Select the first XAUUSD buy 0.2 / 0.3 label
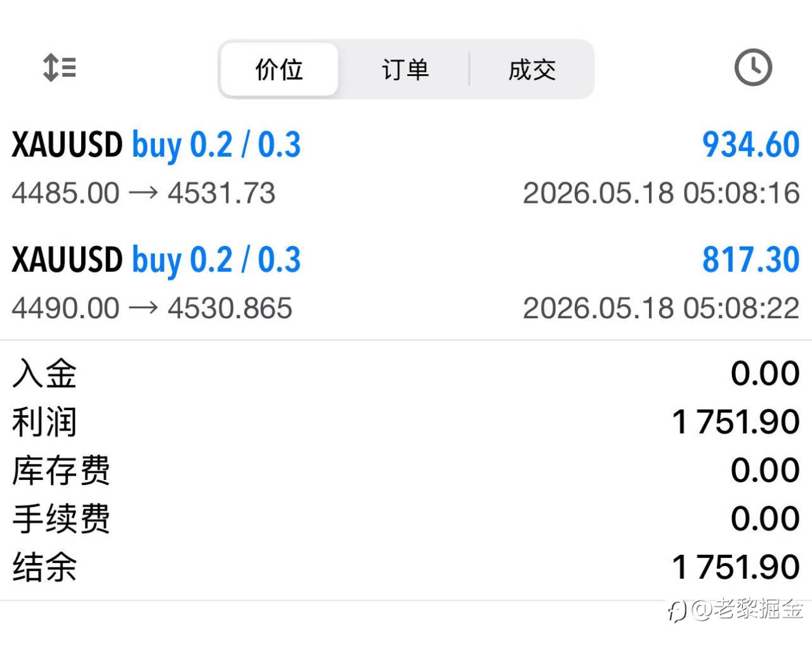 [156, 146]
